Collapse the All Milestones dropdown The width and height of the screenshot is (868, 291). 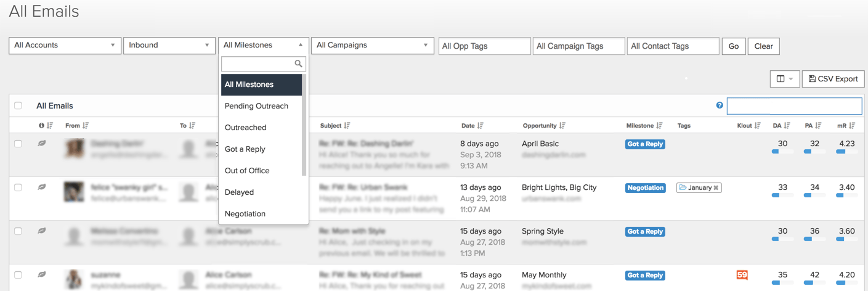pyautogui.click(x=264, y=46)
